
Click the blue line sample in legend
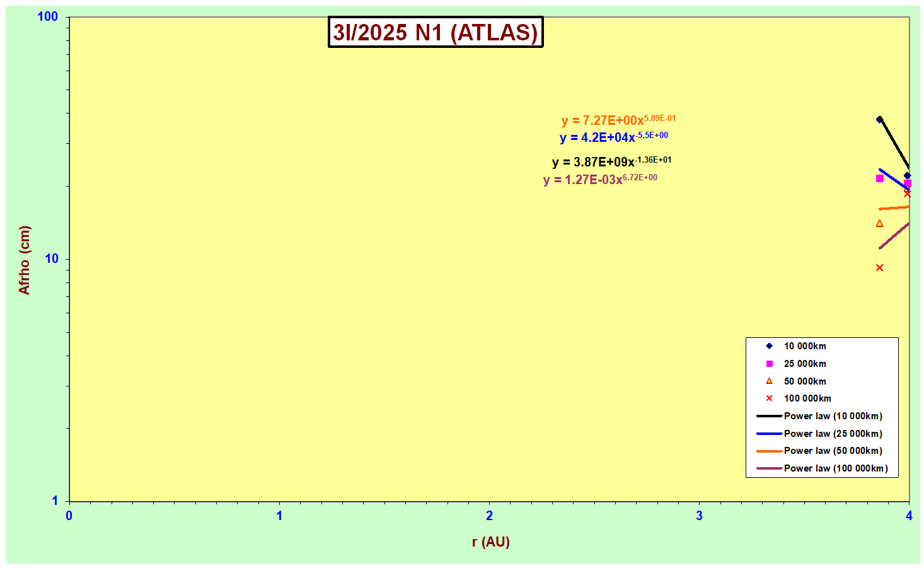769,434
